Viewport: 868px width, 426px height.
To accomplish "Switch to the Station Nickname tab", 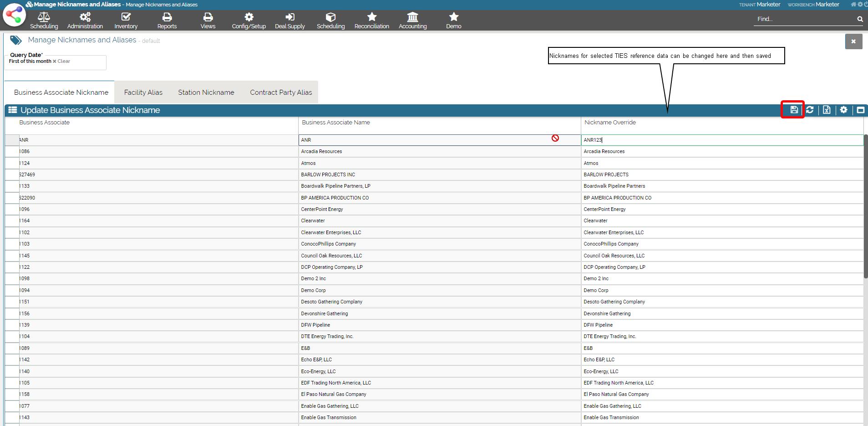I will pos(206,92).
